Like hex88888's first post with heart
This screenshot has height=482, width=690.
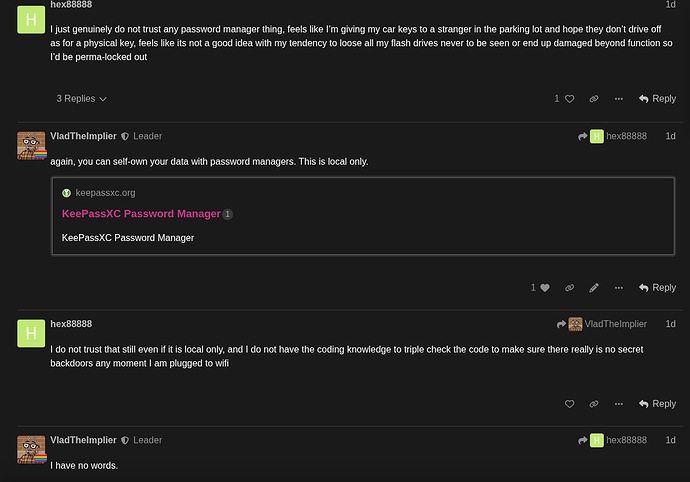pyautogui.click(x=569, y=99)
